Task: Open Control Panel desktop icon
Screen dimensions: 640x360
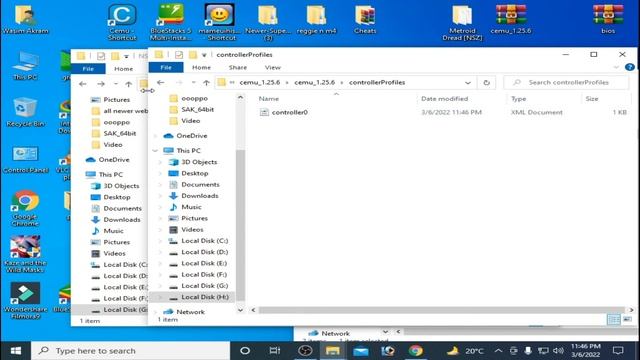Action: [x=25, y=159]
